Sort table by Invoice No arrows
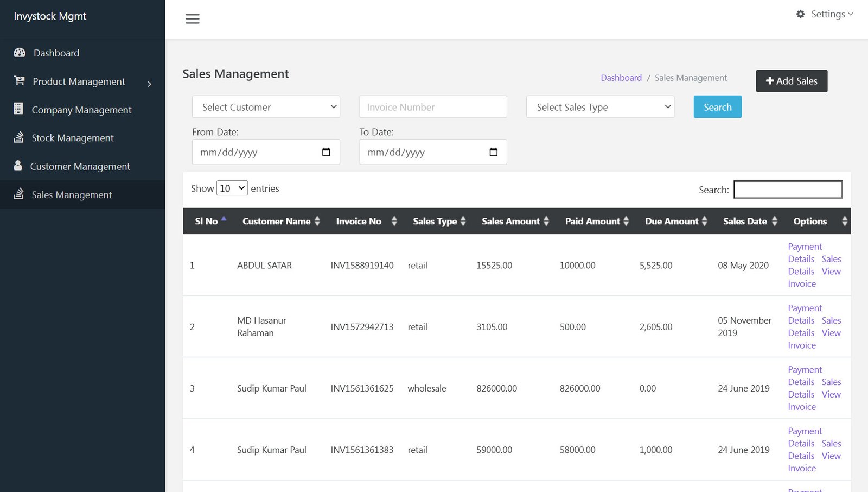The image size is (868, 492). pos(394,221)
